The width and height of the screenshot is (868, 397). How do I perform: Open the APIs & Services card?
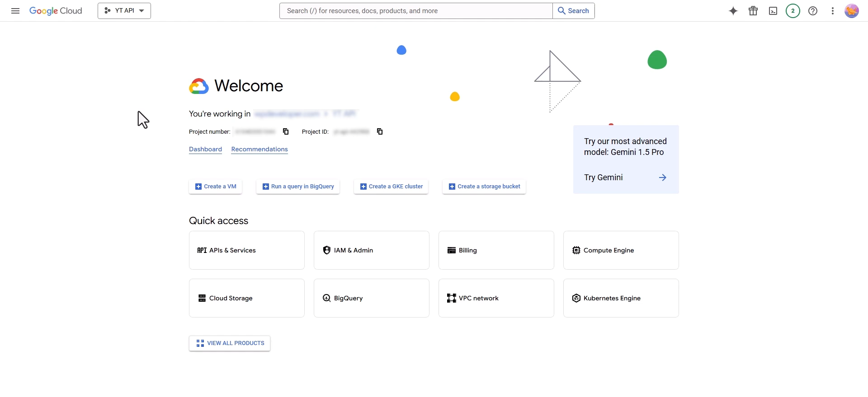pyautogui.click(x=247, y=250)
